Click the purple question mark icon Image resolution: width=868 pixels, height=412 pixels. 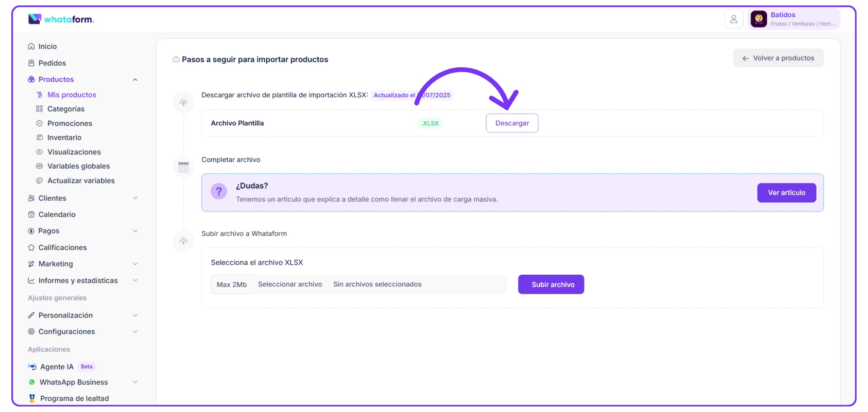[219, 192]
